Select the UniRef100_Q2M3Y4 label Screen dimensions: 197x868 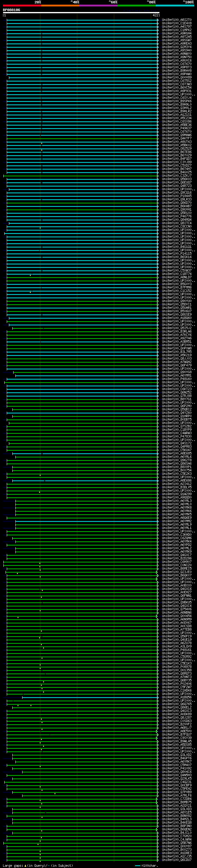[177, 47]
